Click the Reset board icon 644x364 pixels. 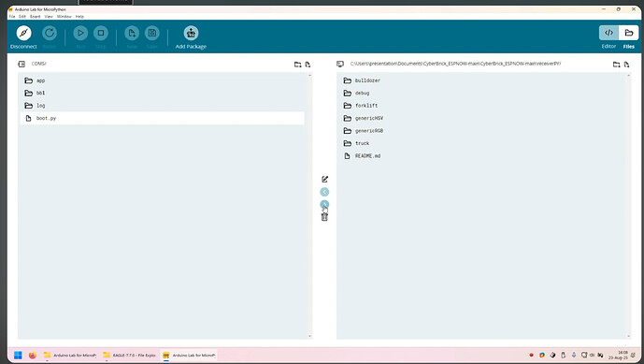50,33
